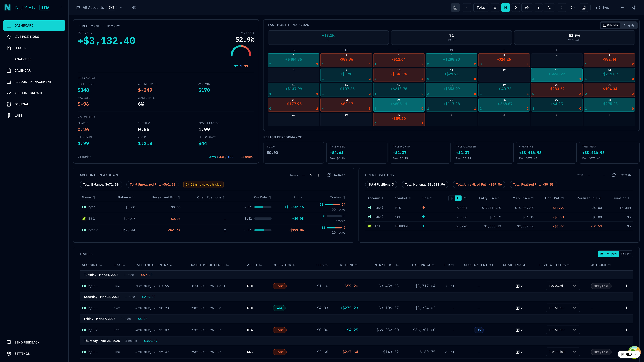Open Journal in the sidebar
Screen dimensions: 644x362
coord(34,104)
